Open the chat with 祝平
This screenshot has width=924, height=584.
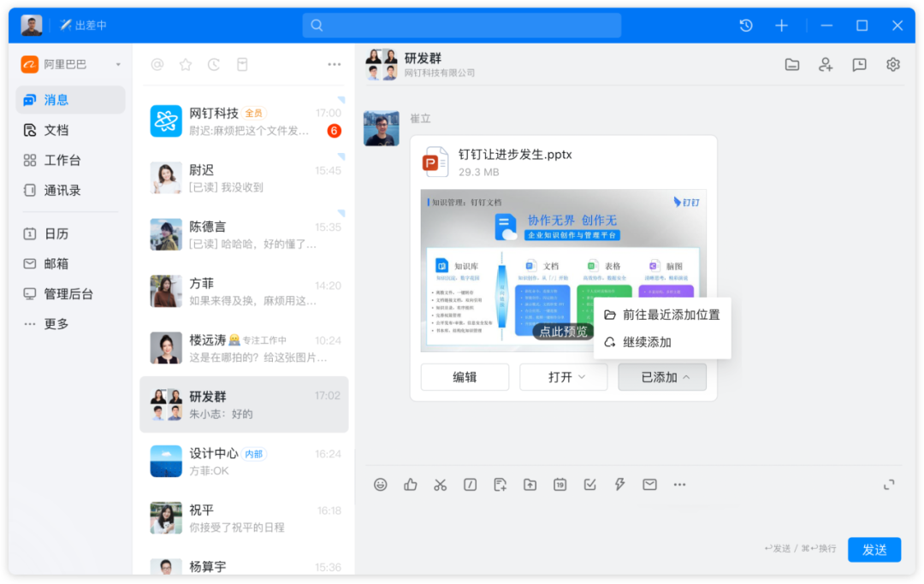point(244,518)
